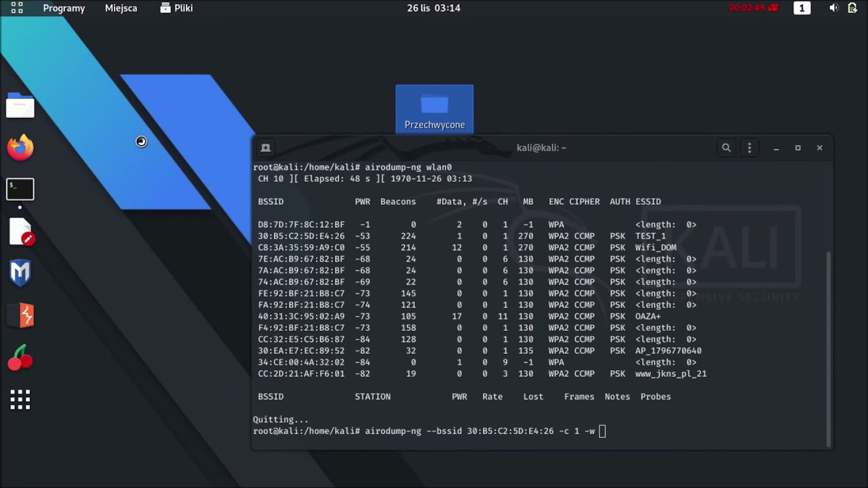Screen dimensions: 868x488
Task: Open the clock calendar showing 26 lis 03:14
Action: coord(433,8)
